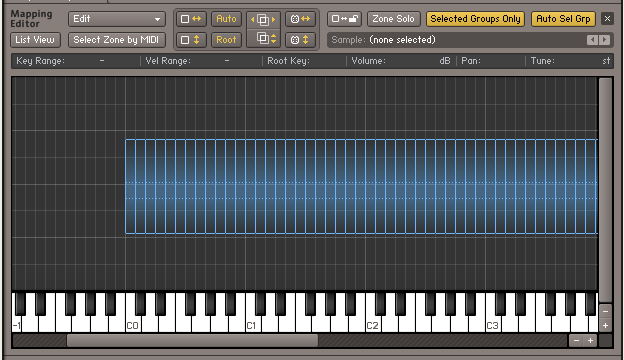
Task: Enable Select Zone by MIDI
Action: click(x=116, y=40)
